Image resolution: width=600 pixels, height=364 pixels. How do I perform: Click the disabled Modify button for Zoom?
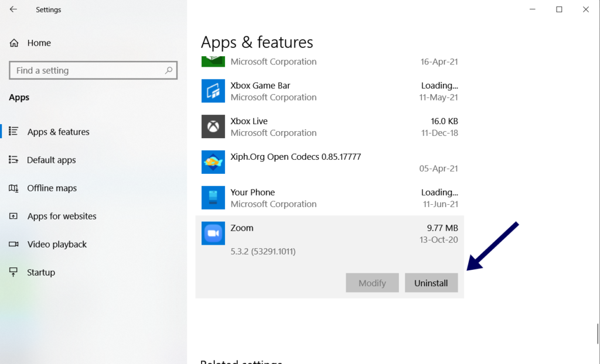[x=372, y=283]
